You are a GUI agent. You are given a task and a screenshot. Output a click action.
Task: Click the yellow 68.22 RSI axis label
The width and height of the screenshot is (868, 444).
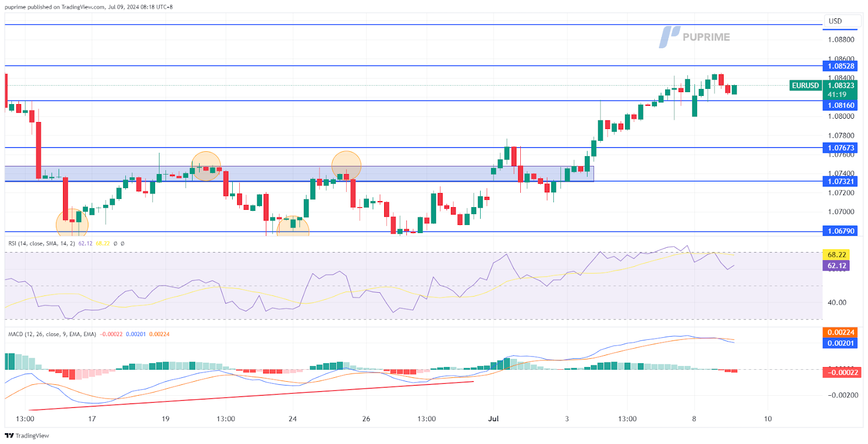(x=836, y=255)
